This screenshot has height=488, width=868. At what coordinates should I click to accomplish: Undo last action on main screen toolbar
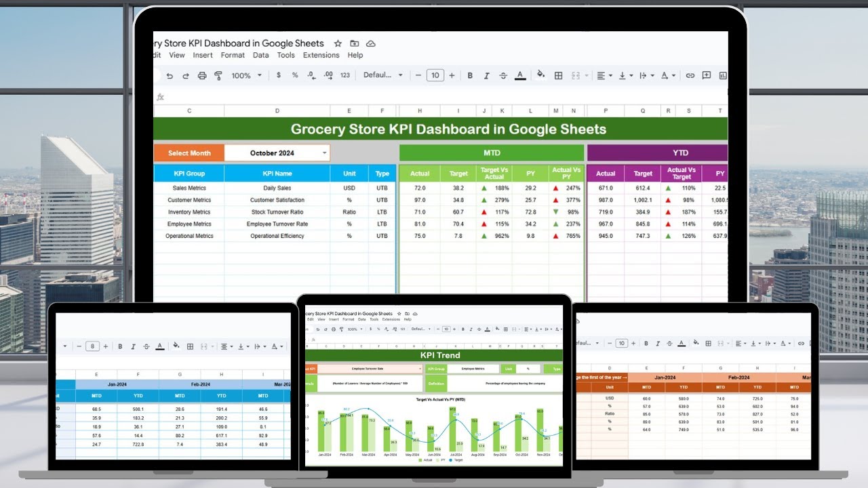tap(170, 75)
